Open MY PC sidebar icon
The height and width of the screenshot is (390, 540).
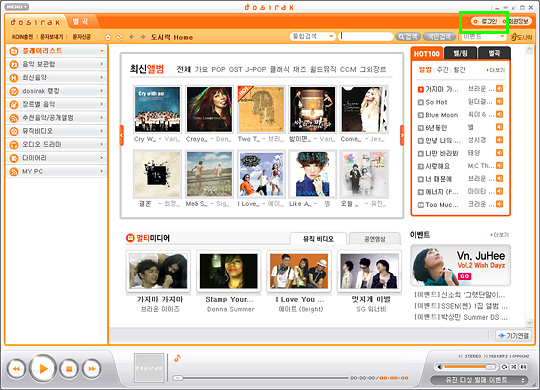[x=14, y=172]
